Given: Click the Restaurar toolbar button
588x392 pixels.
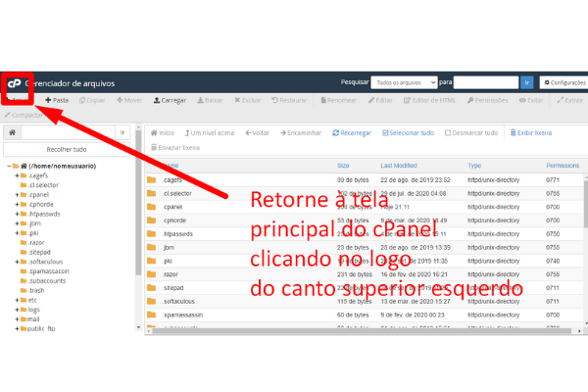Looking at the screenshot, I should coord(289,100).
